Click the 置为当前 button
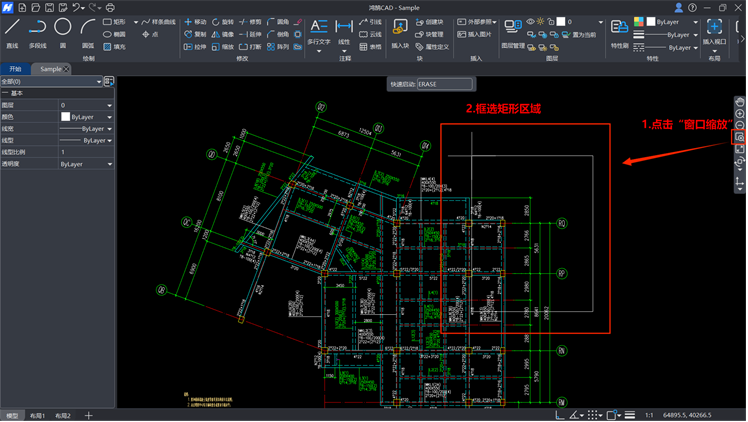This screenshot has width=748, height=422. (580, 34)
